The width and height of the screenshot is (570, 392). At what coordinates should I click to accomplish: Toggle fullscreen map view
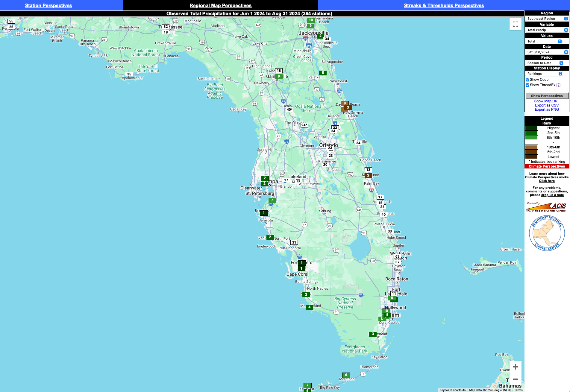coord(515,24)
